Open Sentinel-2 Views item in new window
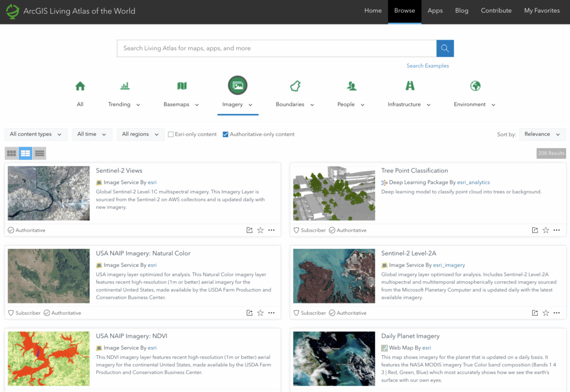570x392 pixels. pos(249,230)
